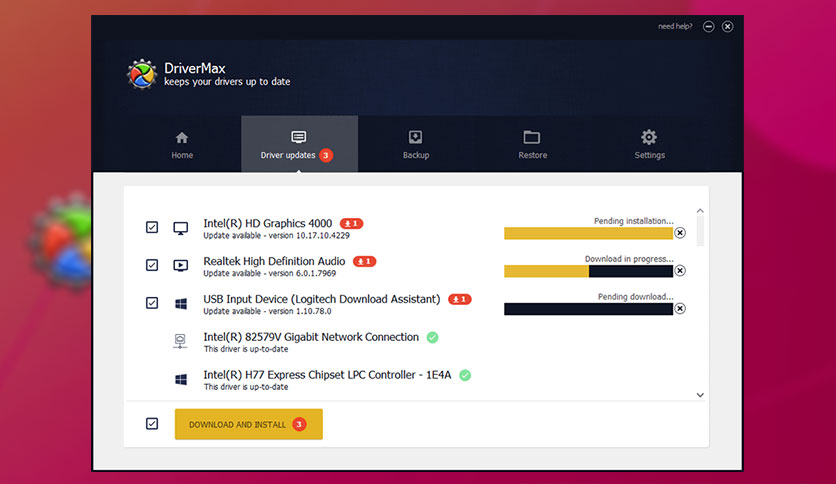The image size is (836, 484).
Task: Click the Driver updates monitor icon
Action: click(x=299, y=137)
